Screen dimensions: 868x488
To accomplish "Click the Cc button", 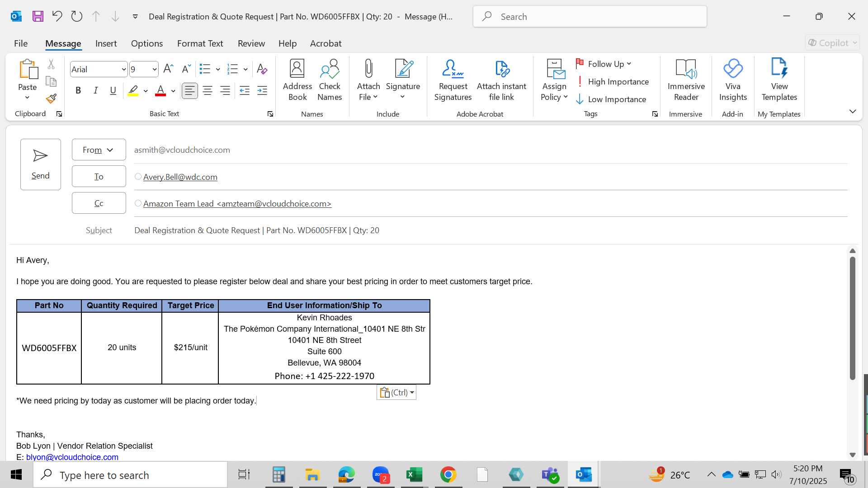I will click(99, 203).
